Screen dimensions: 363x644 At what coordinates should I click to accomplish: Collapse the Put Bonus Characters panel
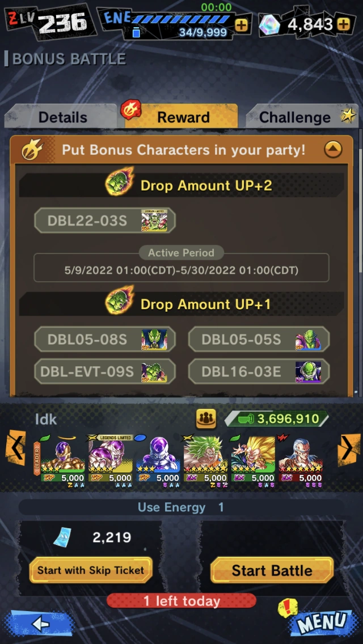coord(333,150)
